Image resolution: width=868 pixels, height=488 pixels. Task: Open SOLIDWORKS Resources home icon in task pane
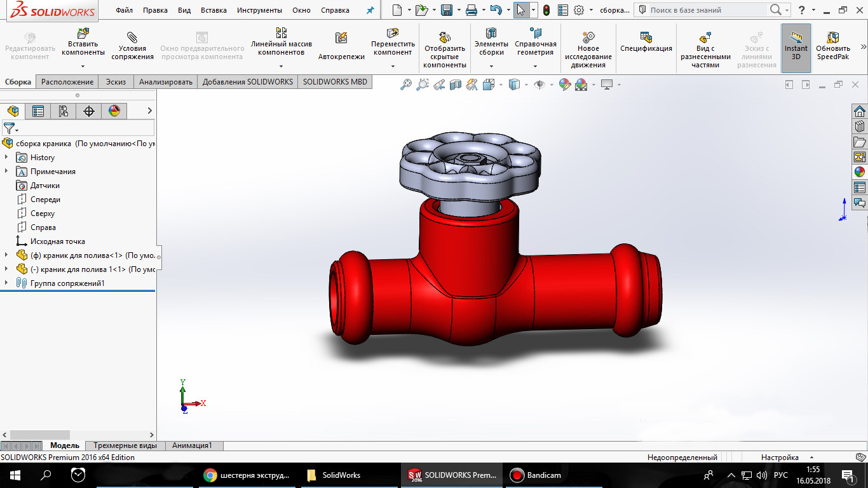(860, 111)
